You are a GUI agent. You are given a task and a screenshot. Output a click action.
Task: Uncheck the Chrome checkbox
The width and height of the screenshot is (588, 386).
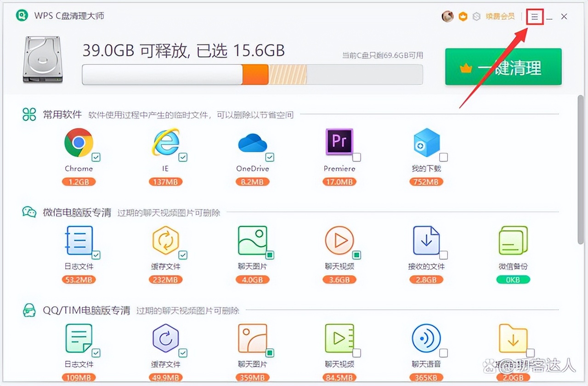coord(96,158)
